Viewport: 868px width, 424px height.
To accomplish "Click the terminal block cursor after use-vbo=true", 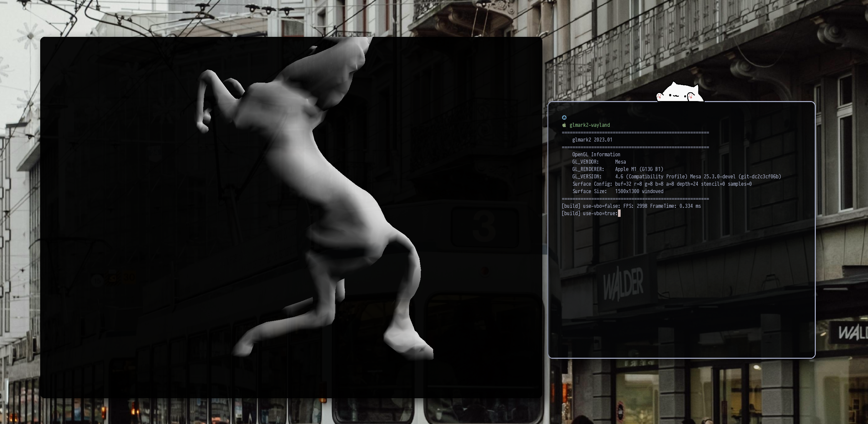I will [619, 213].
